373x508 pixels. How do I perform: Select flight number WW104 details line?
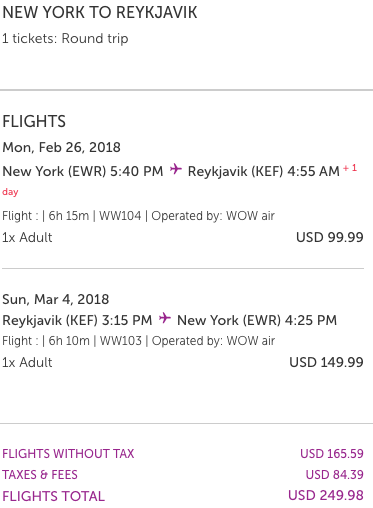(138, 216)
